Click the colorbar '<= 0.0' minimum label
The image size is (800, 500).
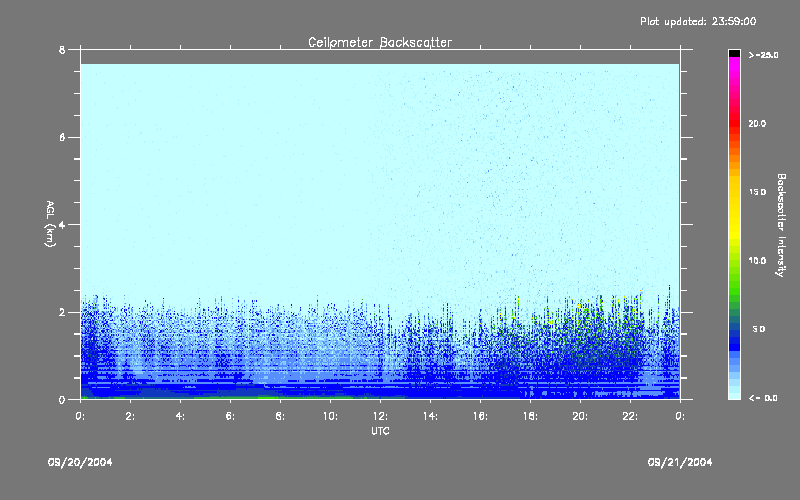click(x=763, y=398)
